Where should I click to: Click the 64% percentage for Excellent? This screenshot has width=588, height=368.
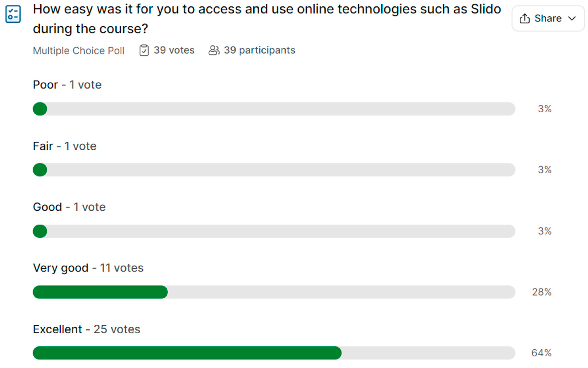coord(541,353)
